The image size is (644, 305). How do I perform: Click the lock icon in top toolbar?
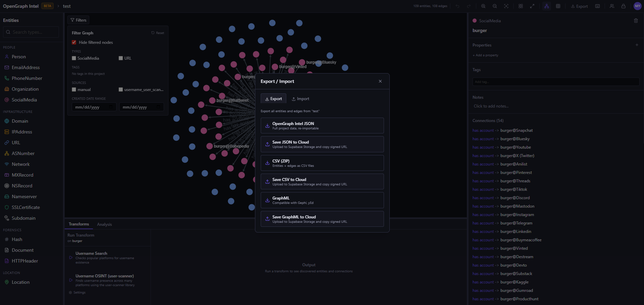coord(623,6)
